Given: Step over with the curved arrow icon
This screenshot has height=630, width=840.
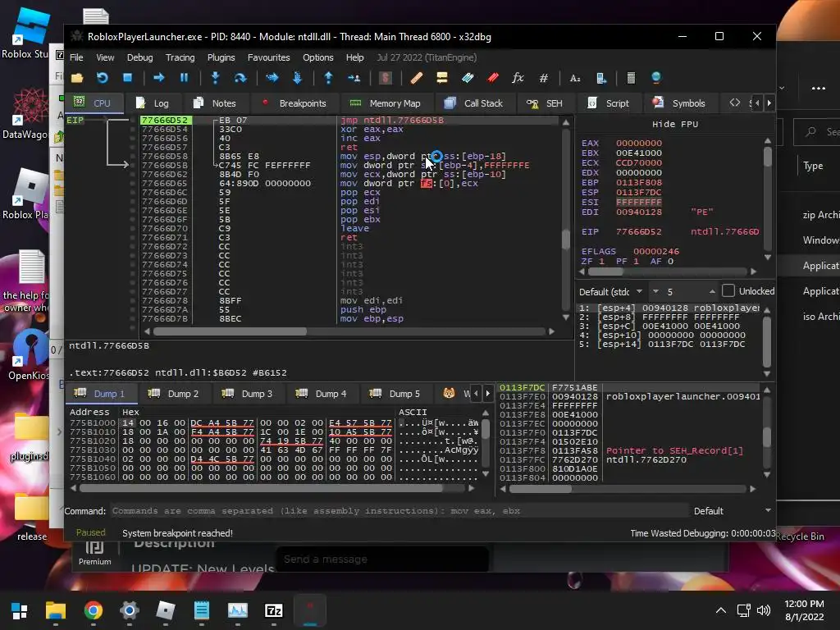Looking at the screenshot, I should [x=240, y=78].
